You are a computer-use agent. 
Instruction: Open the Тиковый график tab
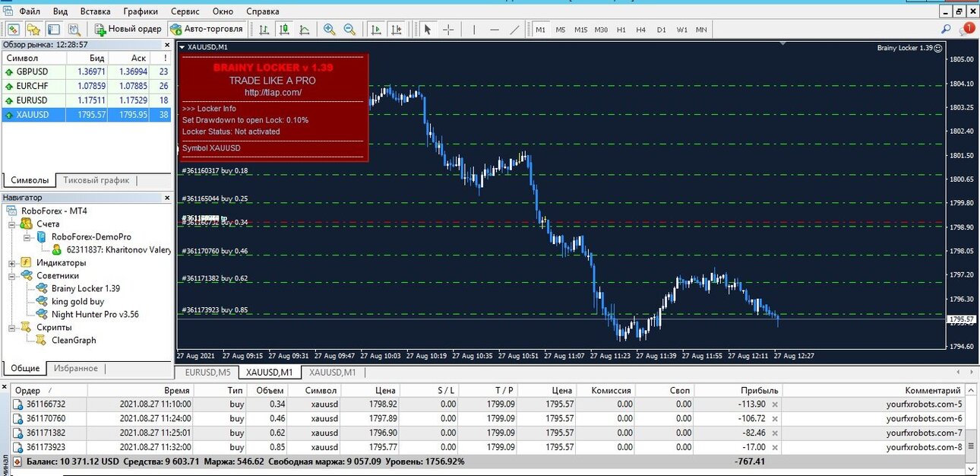(96, 180)
